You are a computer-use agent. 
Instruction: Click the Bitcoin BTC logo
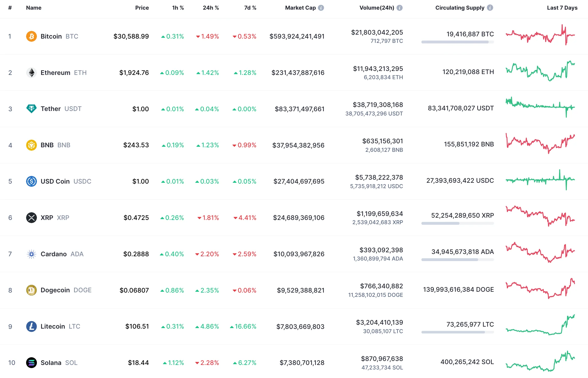32,36
